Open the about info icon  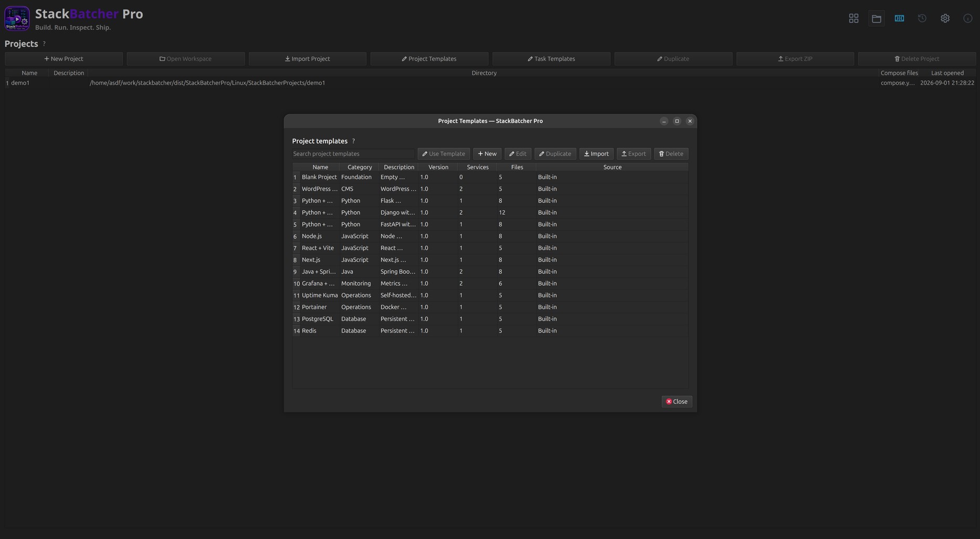pos(968,18)
